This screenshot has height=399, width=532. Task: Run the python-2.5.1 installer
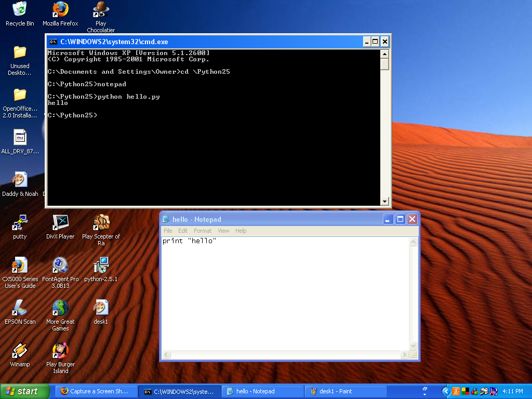101,265
